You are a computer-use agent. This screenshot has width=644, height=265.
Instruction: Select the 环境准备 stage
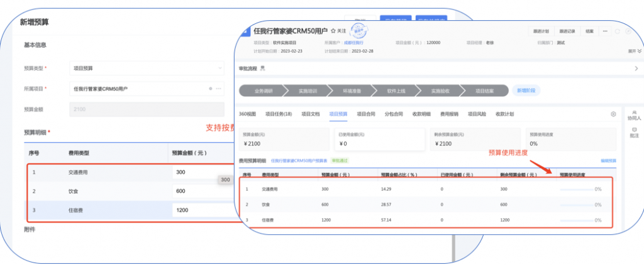click(x=352, y=91)
